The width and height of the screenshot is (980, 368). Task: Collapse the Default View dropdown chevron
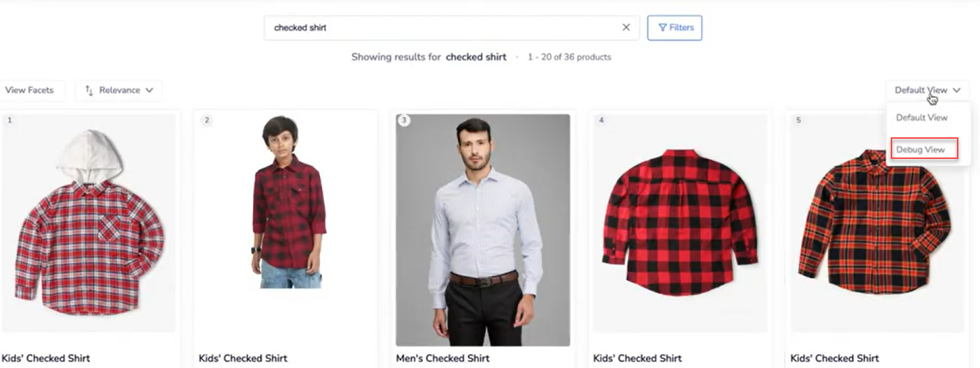pos(957,91)
